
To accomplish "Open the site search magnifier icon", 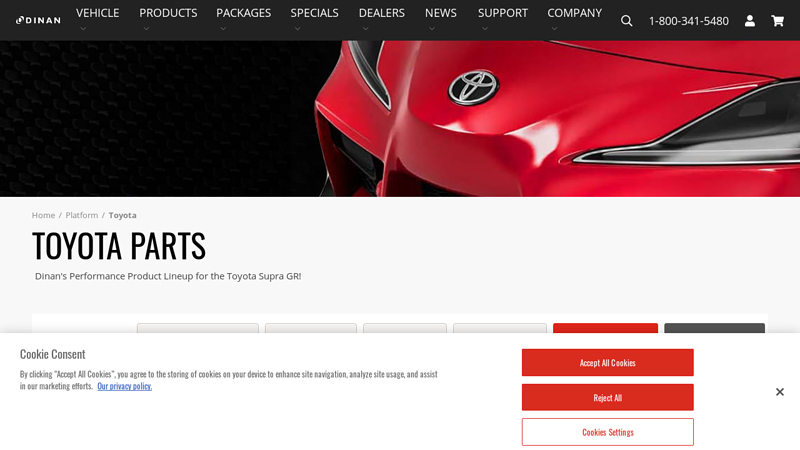I will click(627, 21).
